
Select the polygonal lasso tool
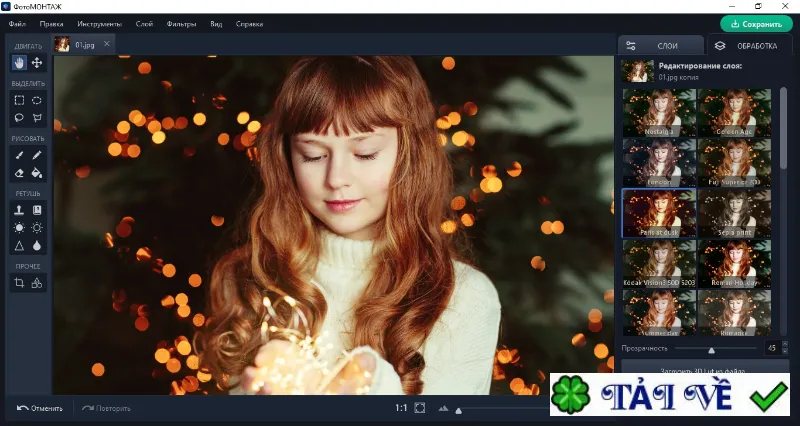click(x=37, y=118)
